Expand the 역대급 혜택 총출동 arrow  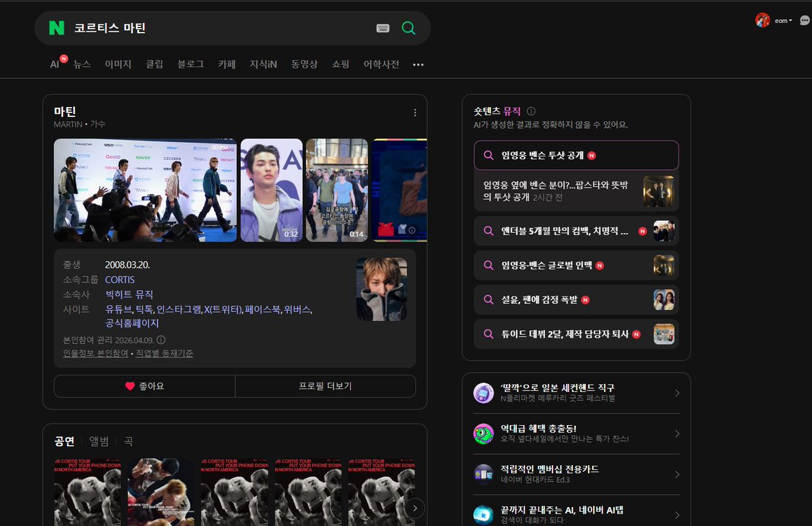pyautogui.click(x=677, y=434)
